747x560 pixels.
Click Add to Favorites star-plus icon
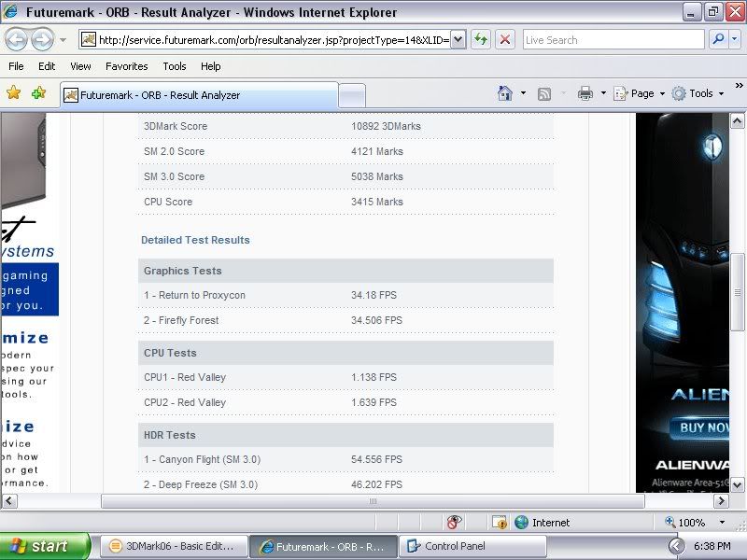point(39,92)
